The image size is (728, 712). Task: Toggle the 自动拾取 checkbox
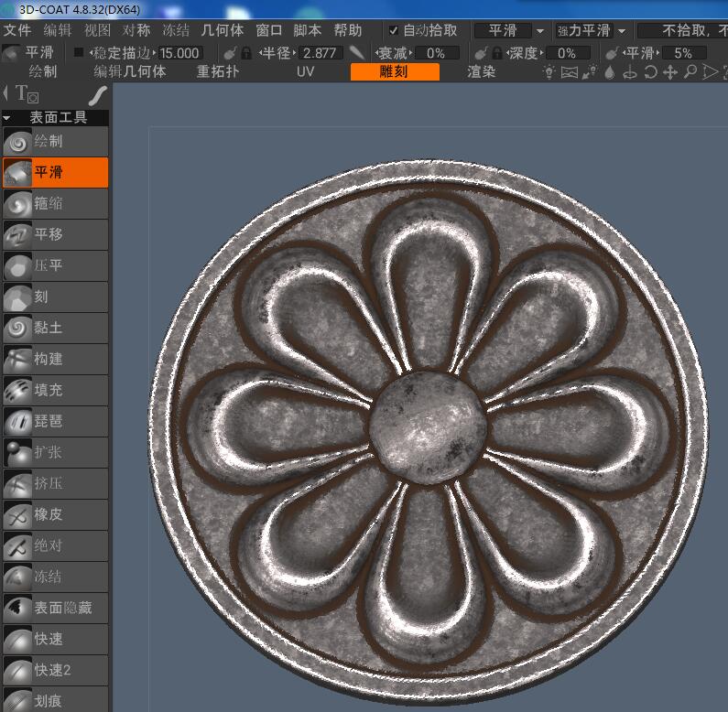point(393,30)
